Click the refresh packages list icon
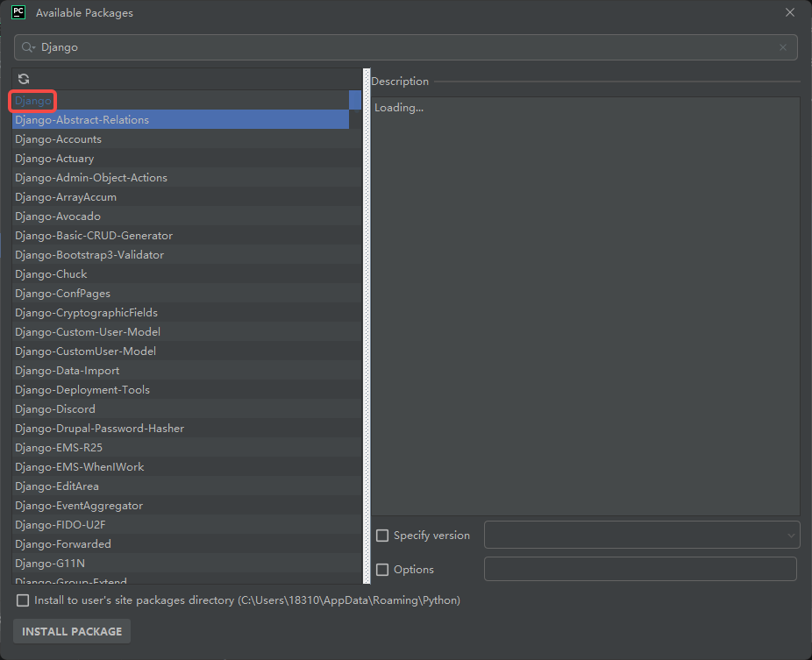Screen dimensions: 812x660 pos(24,79)
